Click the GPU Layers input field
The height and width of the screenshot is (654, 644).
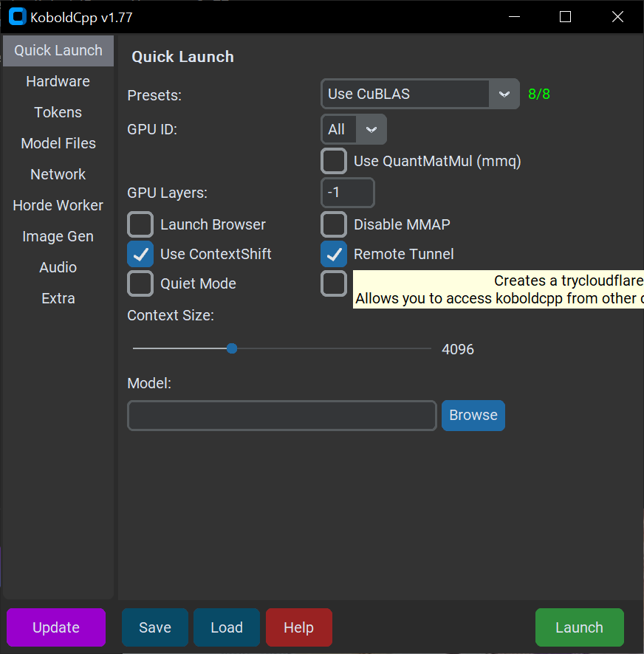point(348,192)
